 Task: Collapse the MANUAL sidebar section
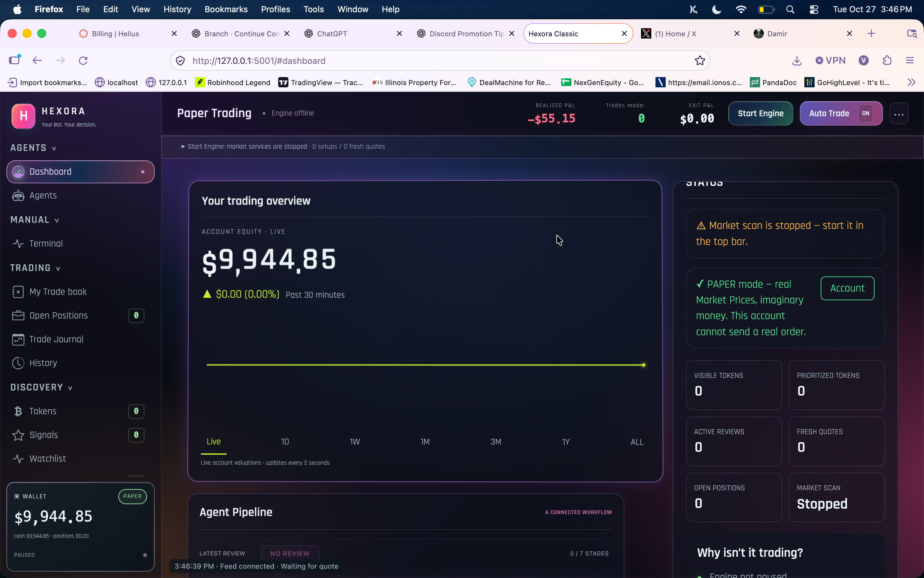click(35, 220)
